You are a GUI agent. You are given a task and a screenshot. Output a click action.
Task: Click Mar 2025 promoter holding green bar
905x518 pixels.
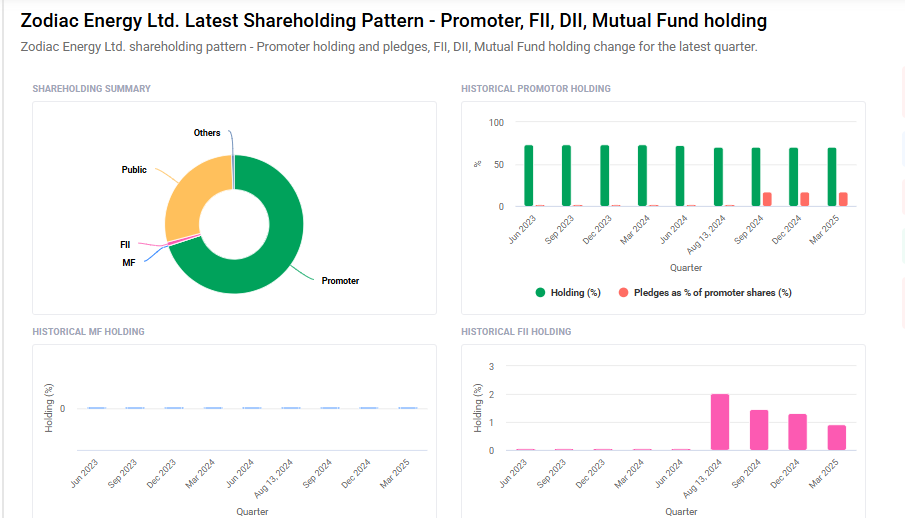click(x=832, y=177)
